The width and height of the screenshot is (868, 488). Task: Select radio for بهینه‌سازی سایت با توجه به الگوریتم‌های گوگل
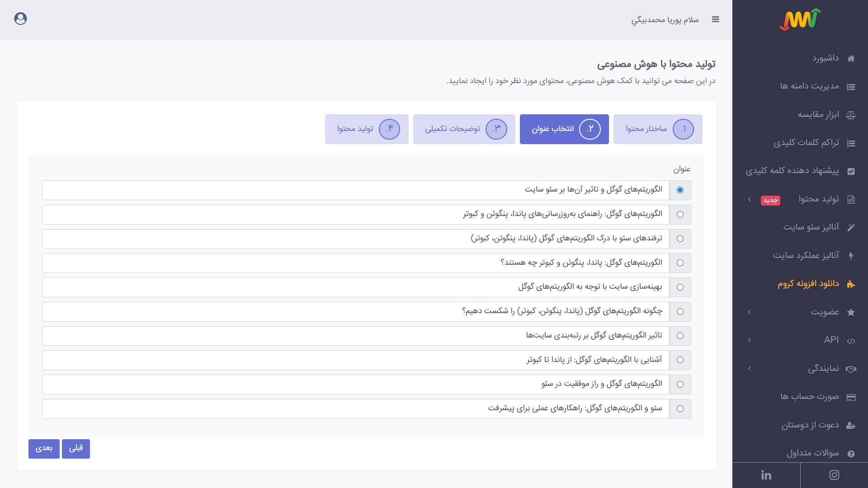pyautogui.click(x=680, y=287)
